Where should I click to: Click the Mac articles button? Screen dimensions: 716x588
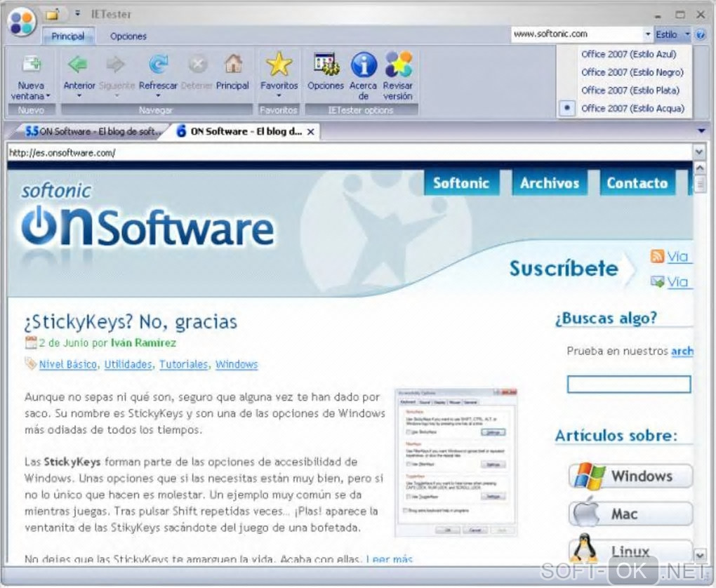click(630, 514)
